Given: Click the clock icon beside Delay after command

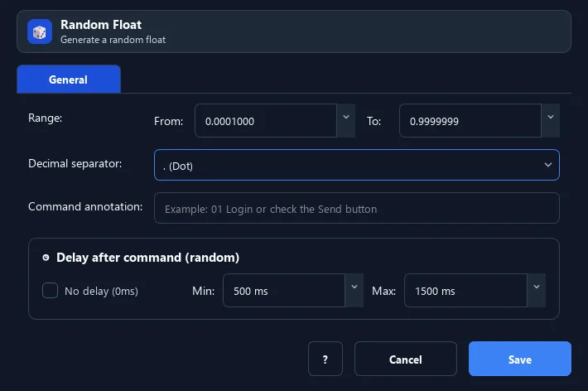Looking at the screenshot, I should pos(46,258).
